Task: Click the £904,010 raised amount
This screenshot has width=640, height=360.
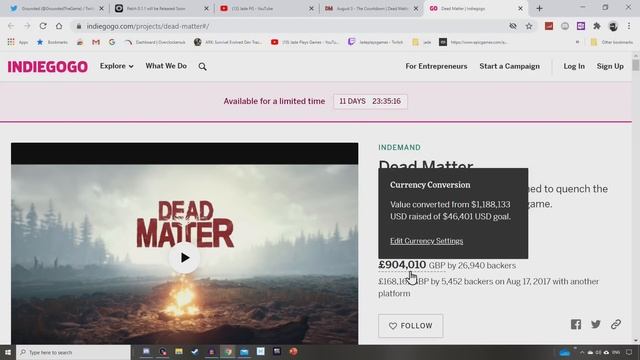Action: tap(402, 265)
